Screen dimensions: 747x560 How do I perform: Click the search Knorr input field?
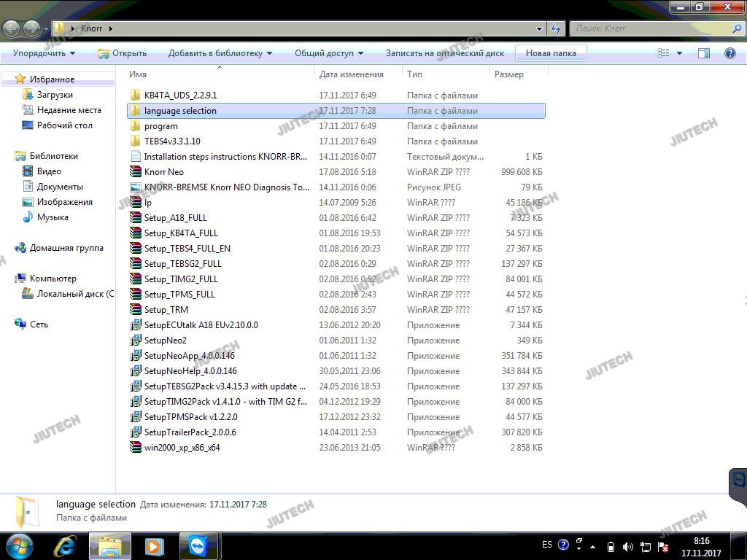coord(653,28)
